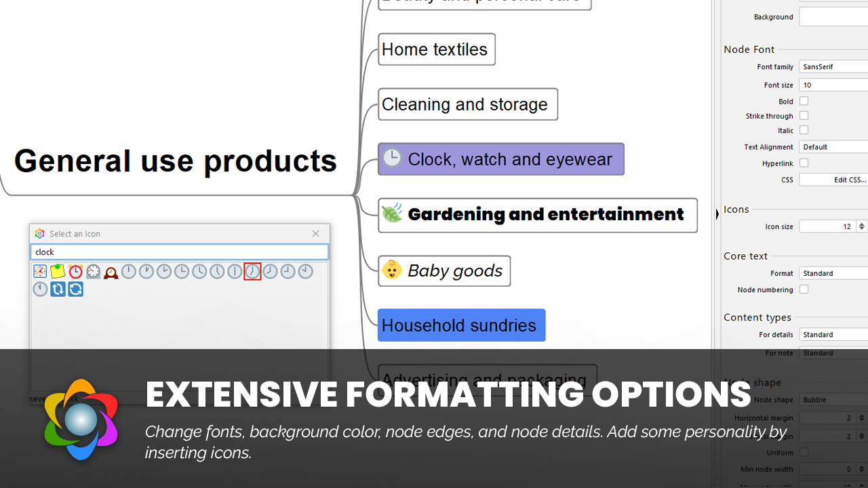868x488 pixels.
Task: Open the Text Alignment dropdown
Action: [x=833, y=146]
